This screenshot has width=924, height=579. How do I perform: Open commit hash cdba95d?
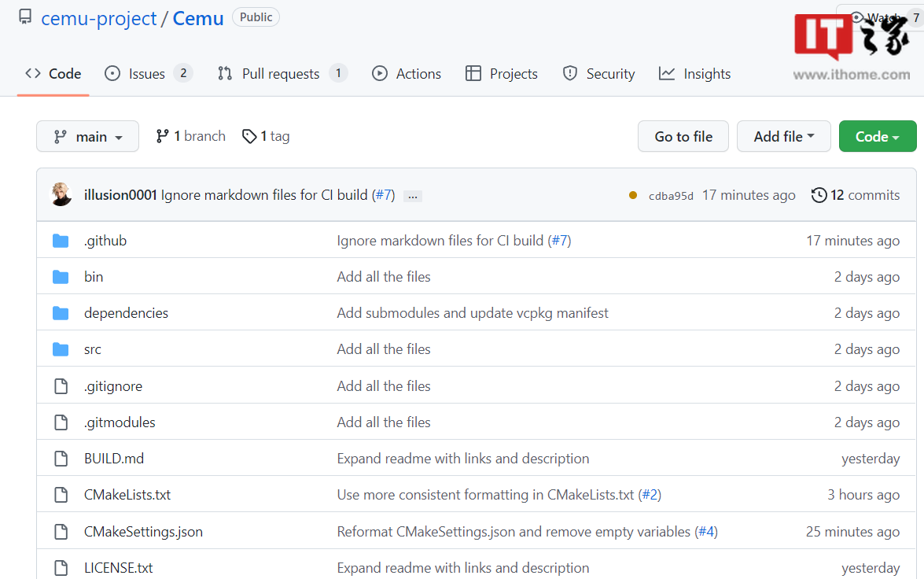tap(671, 196)
